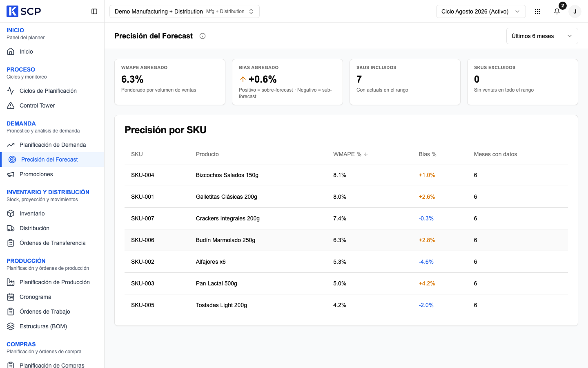Click the Órdenes de Transferencia clipboard icon
This screenshot has height=368, width=588.
11,243
